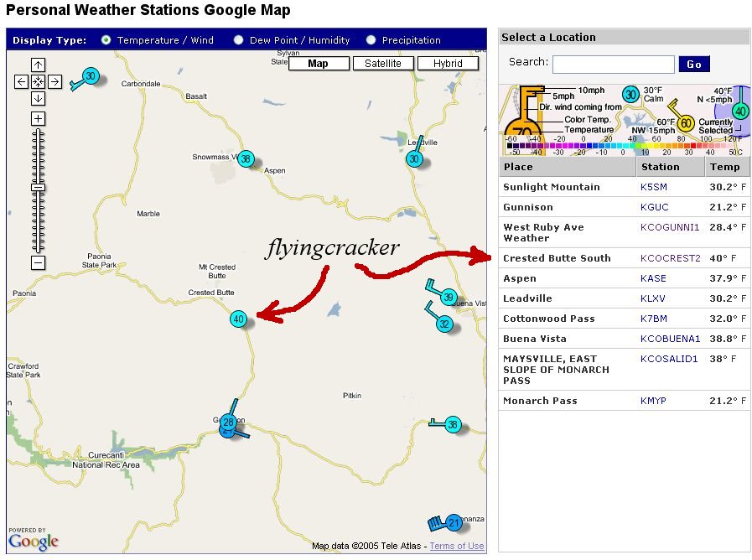Image resolution: width=752 pixels, height=560 pixels.
Task: Select Precipitation display type
Action: click(x=371, y=40)
